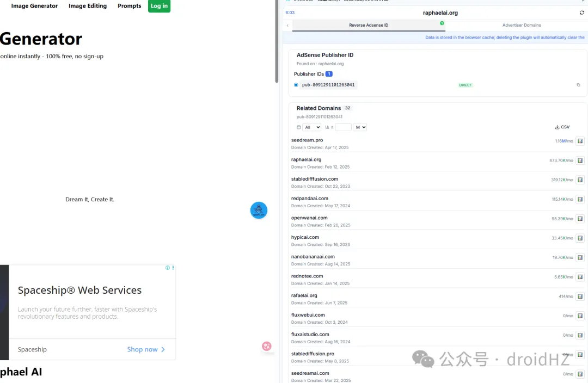The image size is (588, 383).
Task: Open traffic chart for seedream.pro
Action: [580, 141]
